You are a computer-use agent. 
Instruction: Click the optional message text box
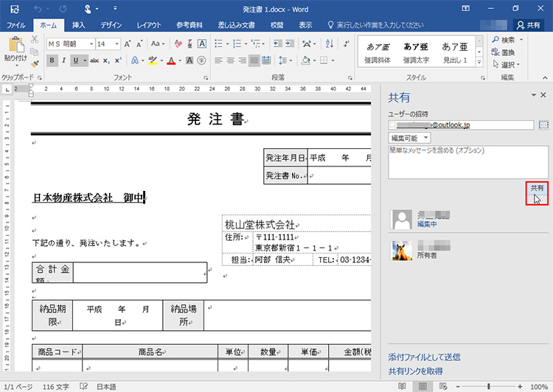point(468,162)
